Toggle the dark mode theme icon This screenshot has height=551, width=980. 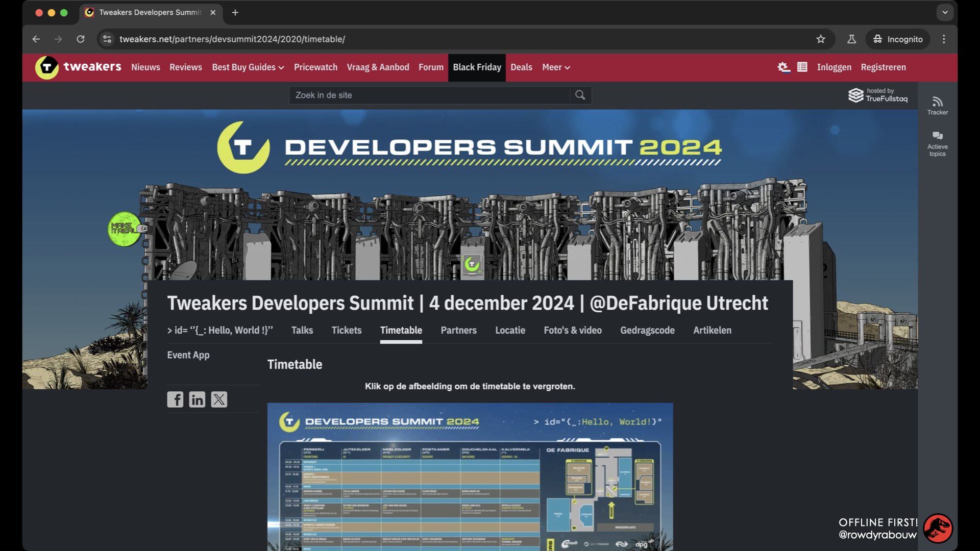tap(783, 67)
